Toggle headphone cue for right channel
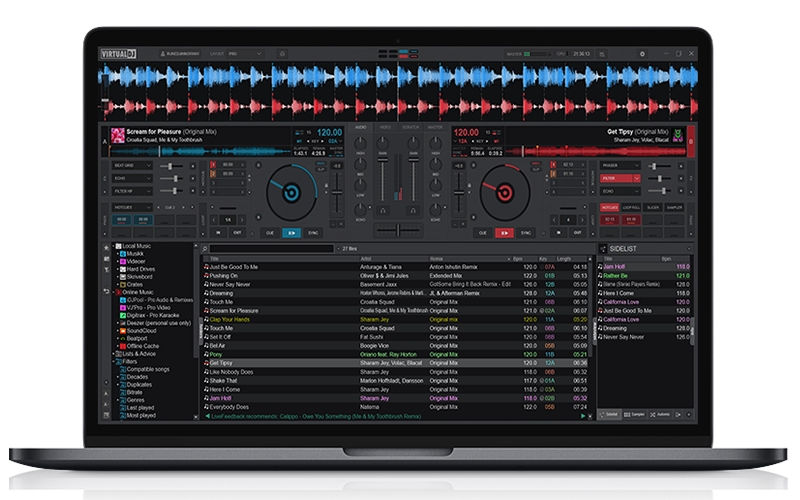800x500 pixels. point(413,210)
